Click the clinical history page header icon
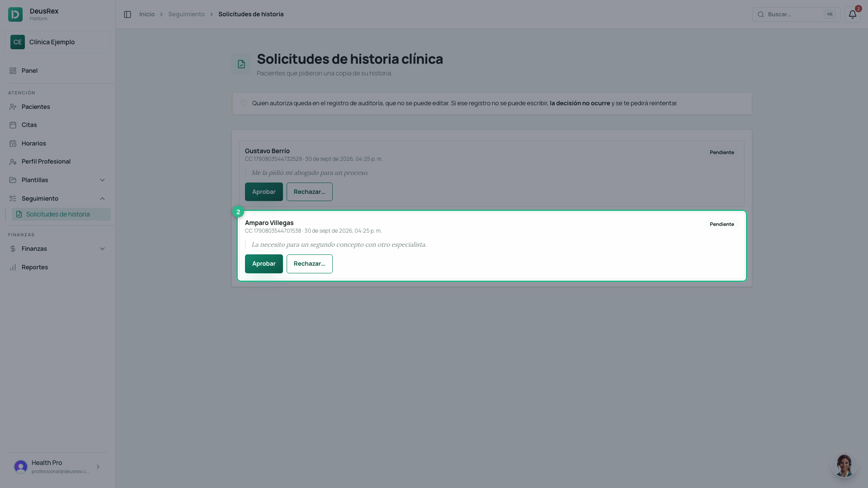 click(x=241, y=64)
